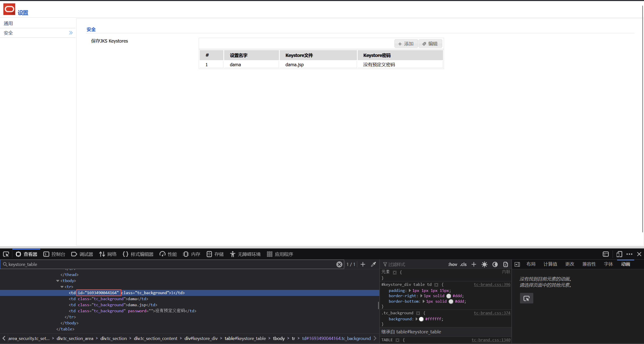Open the 内存 memory tab

coord(192,254)
